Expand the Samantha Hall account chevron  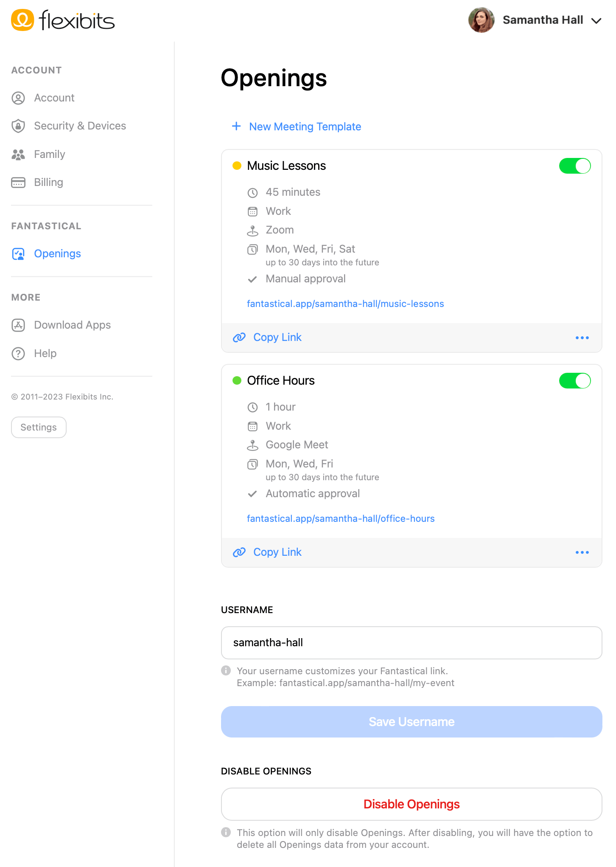[x=596, y=20]
